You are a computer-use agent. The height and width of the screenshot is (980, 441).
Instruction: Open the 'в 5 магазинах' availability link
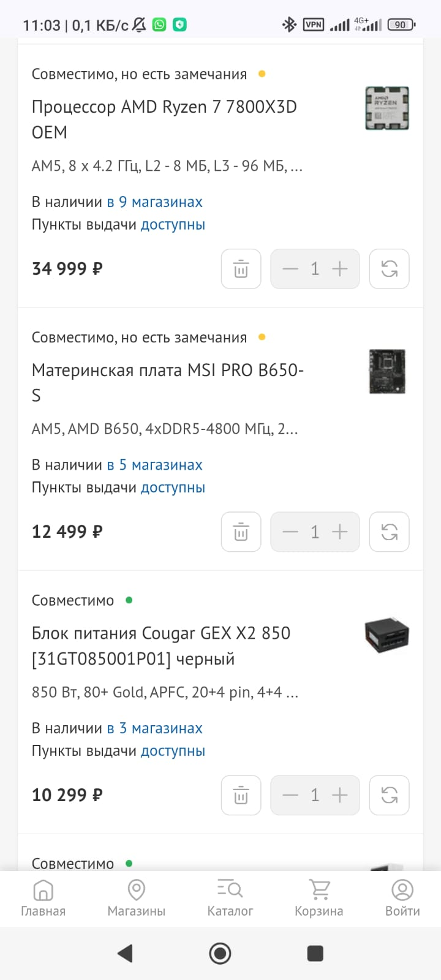coord(154,465)
